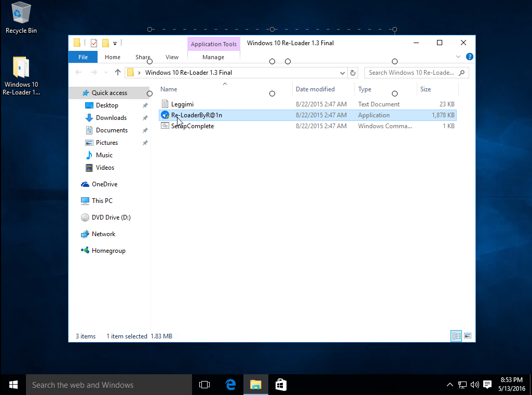Viewport: 532px width, 395px height.
Task: Click the Re-LoaderByR@1n application icon
Action: click(x=165, y=115)
